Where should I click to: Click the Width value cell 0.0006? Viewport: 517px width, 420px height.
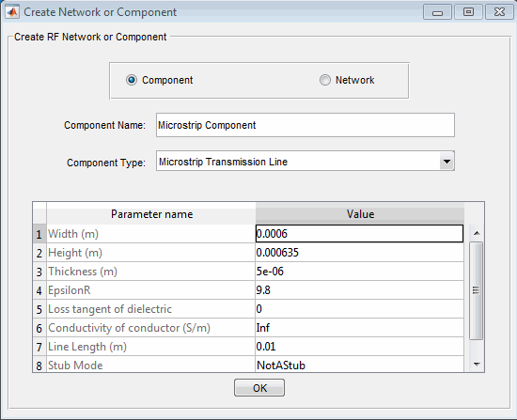(x=359, y=234)
